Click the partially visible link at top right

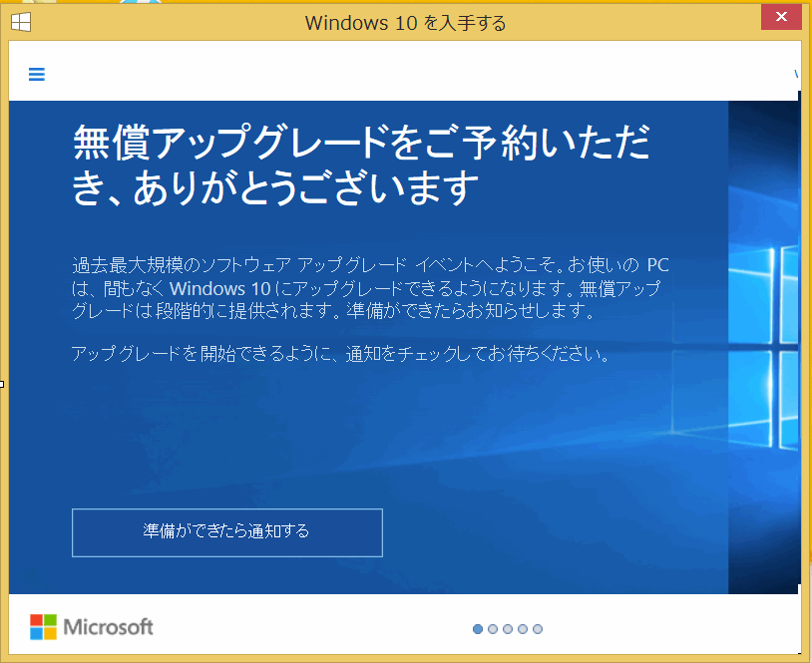796,74
